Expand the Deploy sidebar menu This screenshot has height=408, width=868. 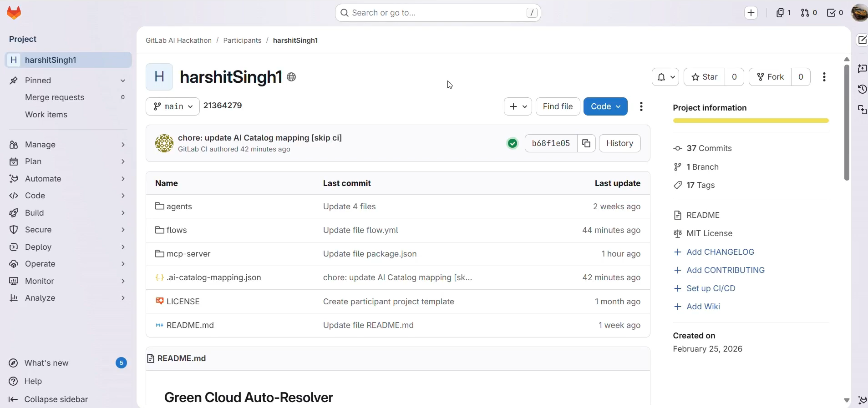(68, 247)
